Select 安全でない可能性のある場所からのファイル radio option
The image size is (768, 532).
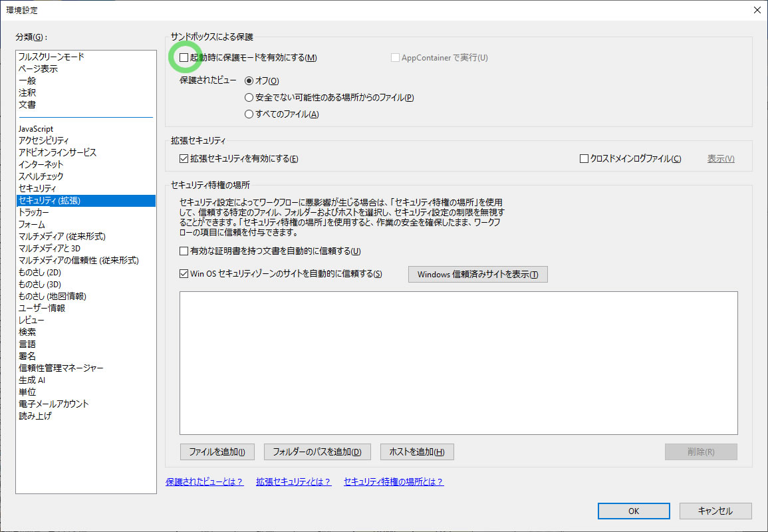point(249,98)
